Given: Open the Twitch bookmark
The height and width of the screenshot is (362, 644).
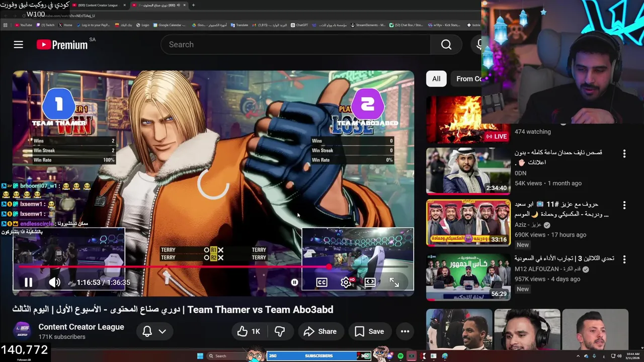Looking at the screenshot, I should click(45, 25).
